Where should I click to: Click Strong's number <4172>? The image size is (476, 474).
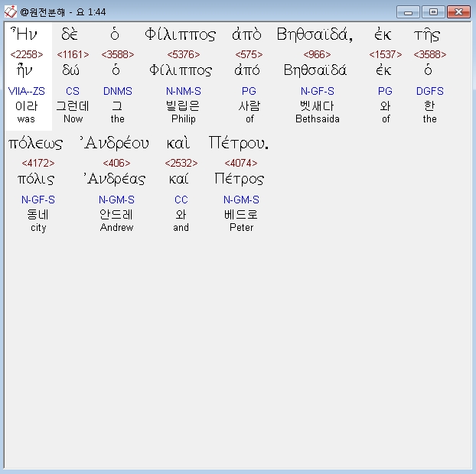(x=38, y=163)
